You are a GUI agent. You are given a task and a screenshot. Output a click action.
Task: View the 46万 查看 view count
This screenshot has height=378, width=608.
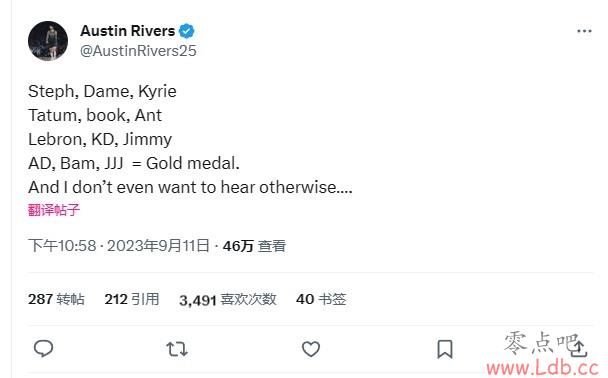(254, 246)
